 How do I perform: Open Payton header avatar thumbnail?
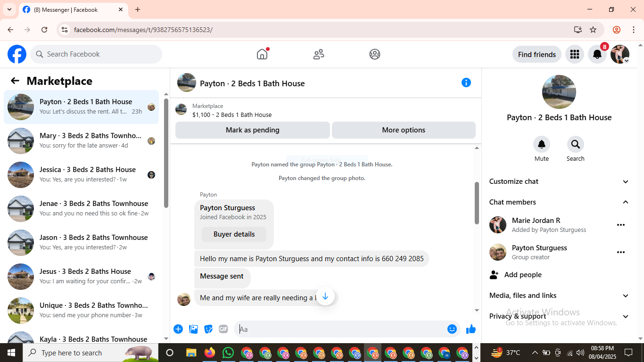pyautogui.click(x=187, y=82)
